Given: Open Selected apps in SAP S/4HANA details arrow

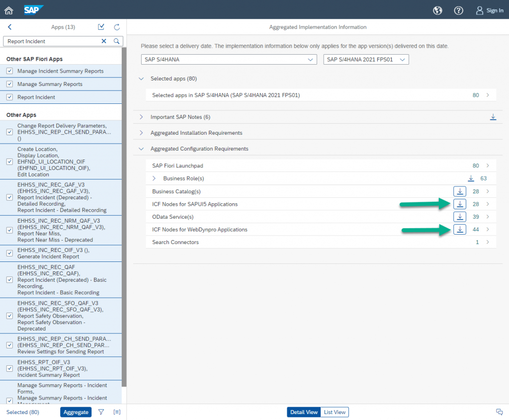Looking at the screenshot, I should coord(488,95).
